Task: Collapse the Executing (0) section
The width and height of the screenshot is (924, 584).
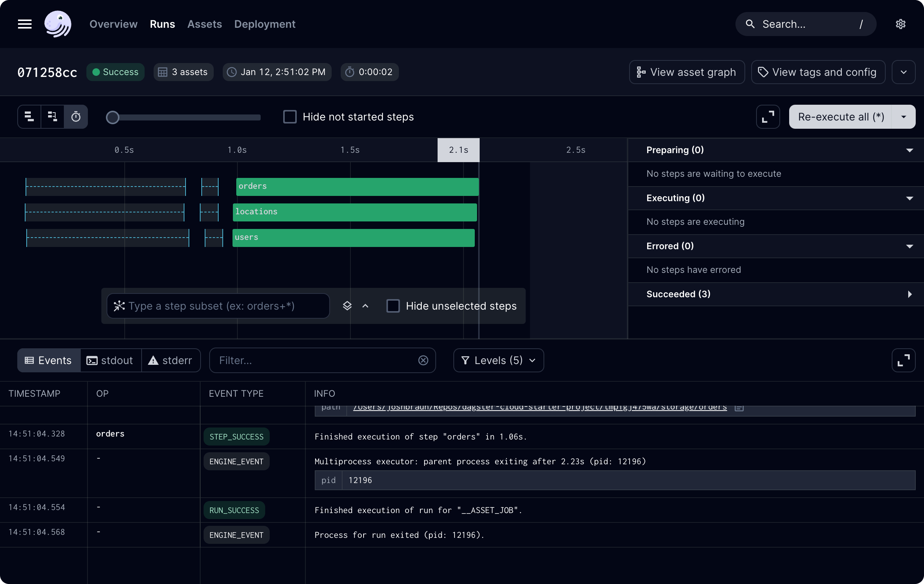Action: [x=909, y=198]
